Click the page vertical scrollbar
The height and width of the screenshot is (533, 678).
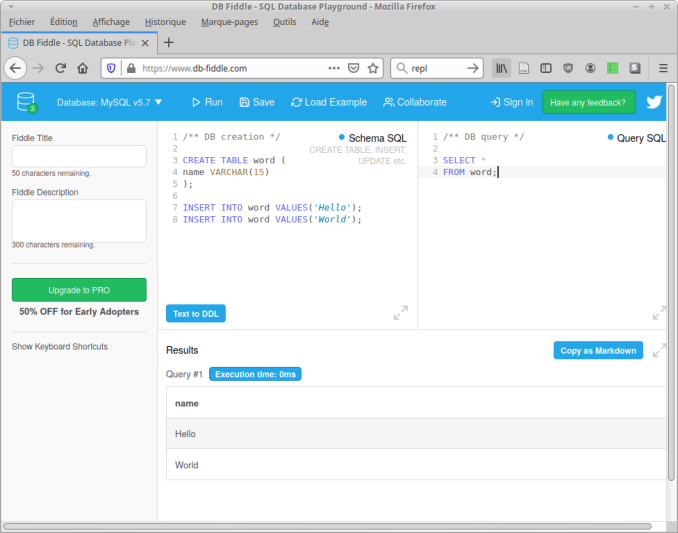[x=671, y=282]
